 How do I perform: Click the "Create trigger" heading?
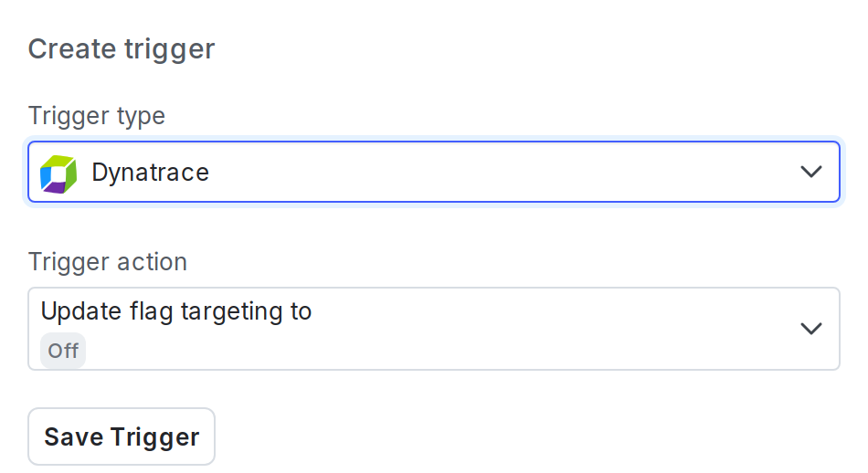pos(122,48)
